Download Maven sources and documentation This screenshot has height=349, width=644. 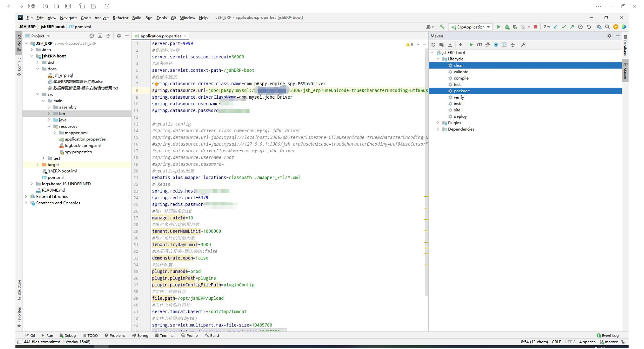tap(450, 45)
